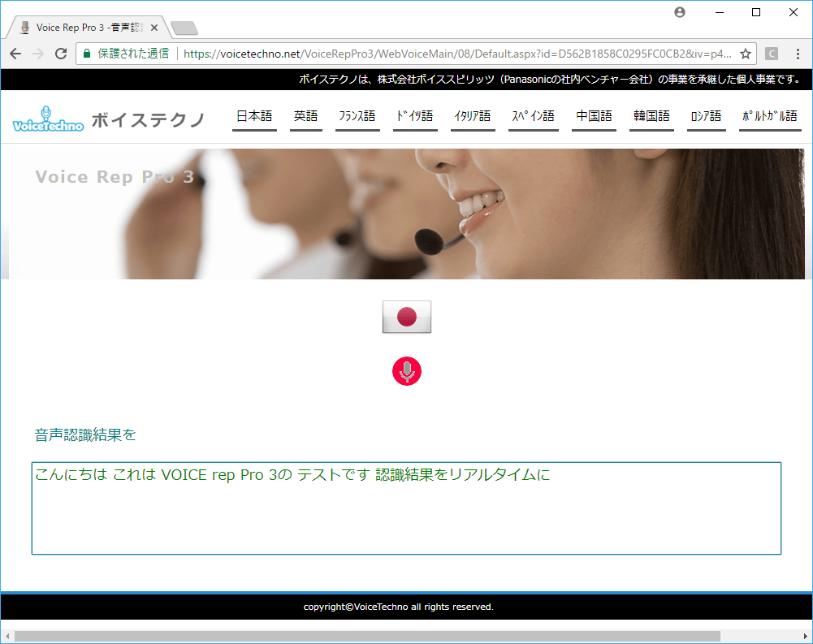
Task: Click the scrollbar right arrow
Action: click(805, 636)
